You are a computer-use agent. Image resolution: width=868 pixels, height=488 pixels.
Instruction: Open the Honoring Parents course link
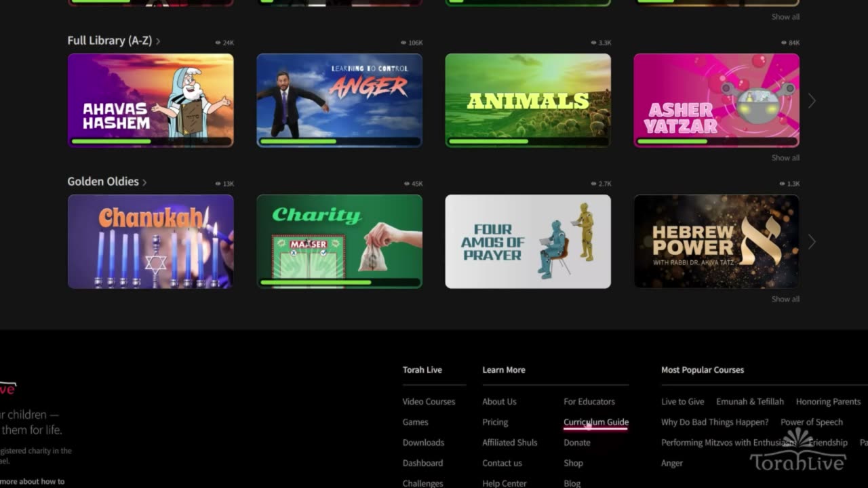click(x=828, y=401)
